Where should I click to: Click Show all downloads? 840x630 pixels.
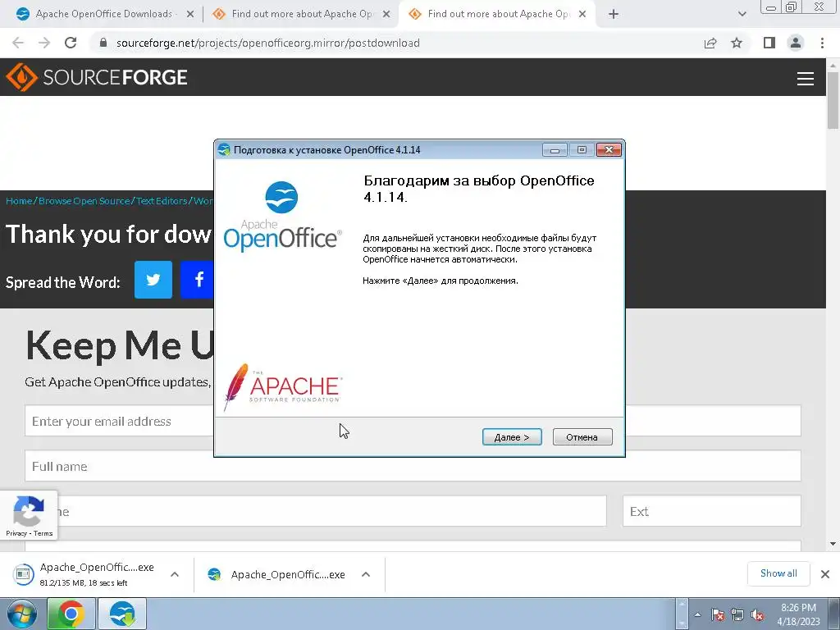778,573
